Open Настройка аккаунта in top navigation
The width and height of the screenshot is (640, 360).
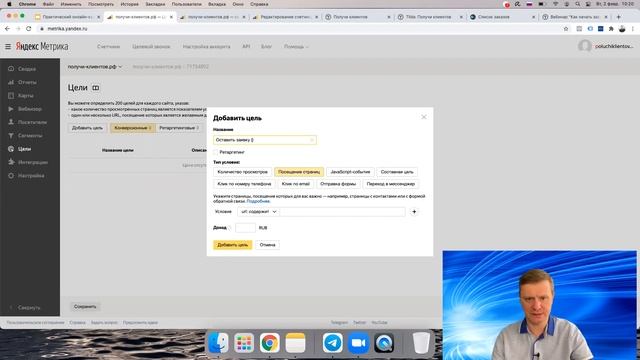pyautogui.click(x=207, y=47)
